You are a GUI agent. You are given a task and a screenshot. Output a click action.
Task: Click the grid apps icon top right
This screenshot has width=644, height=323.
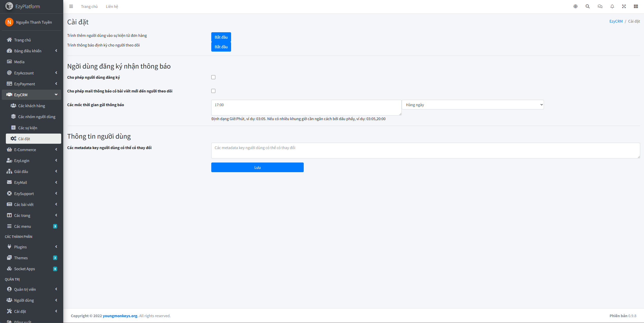(636, 7)
